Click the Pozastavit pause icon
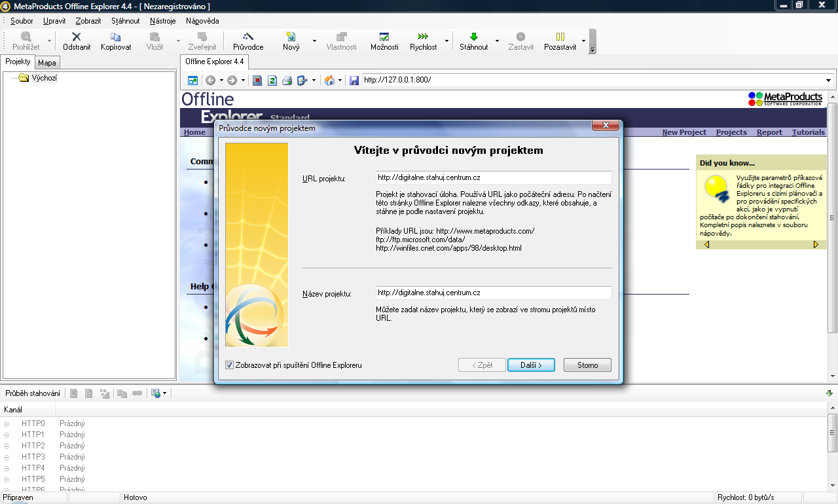This screenshot has height=504, width=838. (x=560, y=37)
